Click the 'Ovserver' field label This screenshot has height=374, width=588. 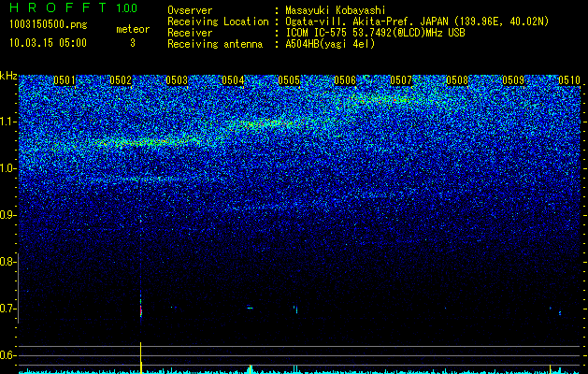[x=190, y=10]
